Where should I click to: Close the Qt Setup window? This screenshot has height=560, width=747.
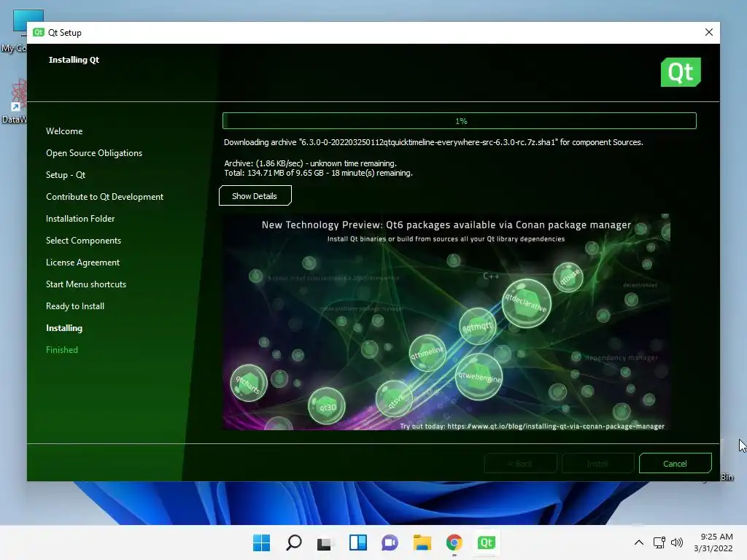tap(709, 32)
